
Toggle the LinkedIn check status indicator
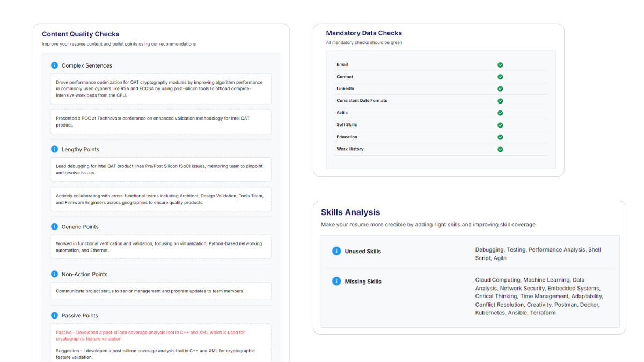(x=500, y=88)
